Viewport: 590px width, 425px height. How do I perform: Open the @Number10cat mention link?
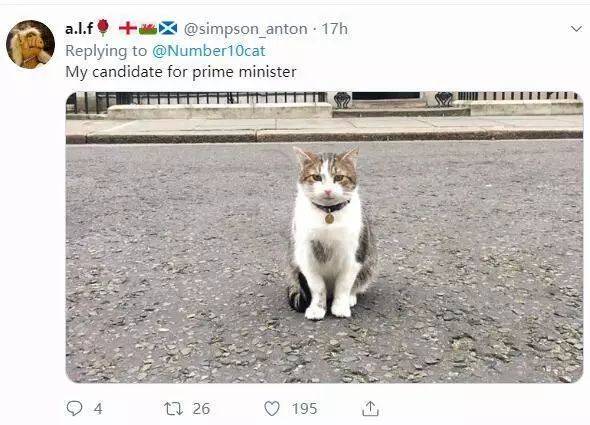[x=209, y=51]
